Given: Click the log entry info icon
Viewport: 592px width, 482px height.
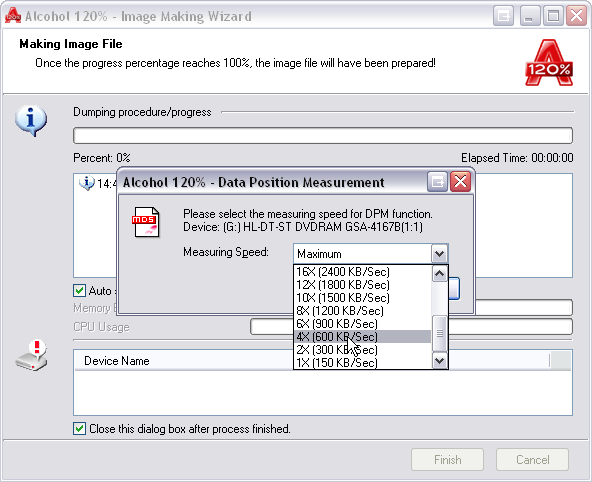Looking at the screenshot, I should tap(87, 183).
